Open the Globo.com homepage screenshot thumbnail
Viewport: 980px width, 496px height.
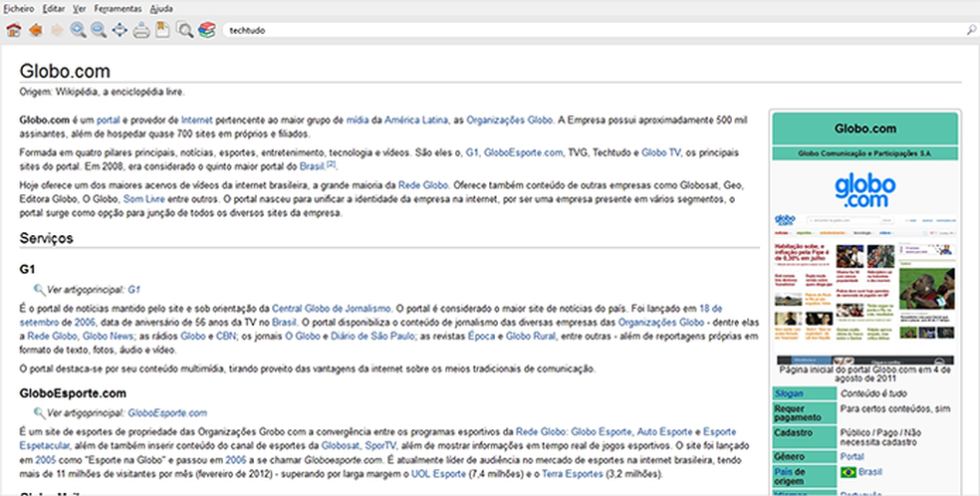click(865, 289)
